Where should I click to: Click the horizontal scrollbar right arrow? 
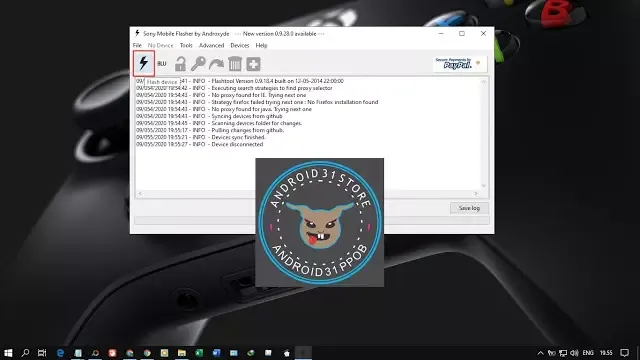click(476, 193)
